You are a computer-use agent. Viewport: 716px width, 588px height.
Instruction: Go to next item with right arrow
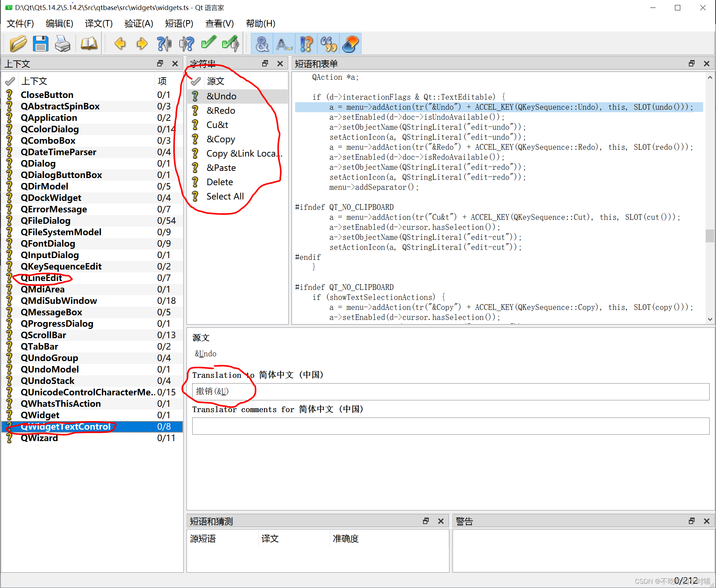(x=142, y=44)
